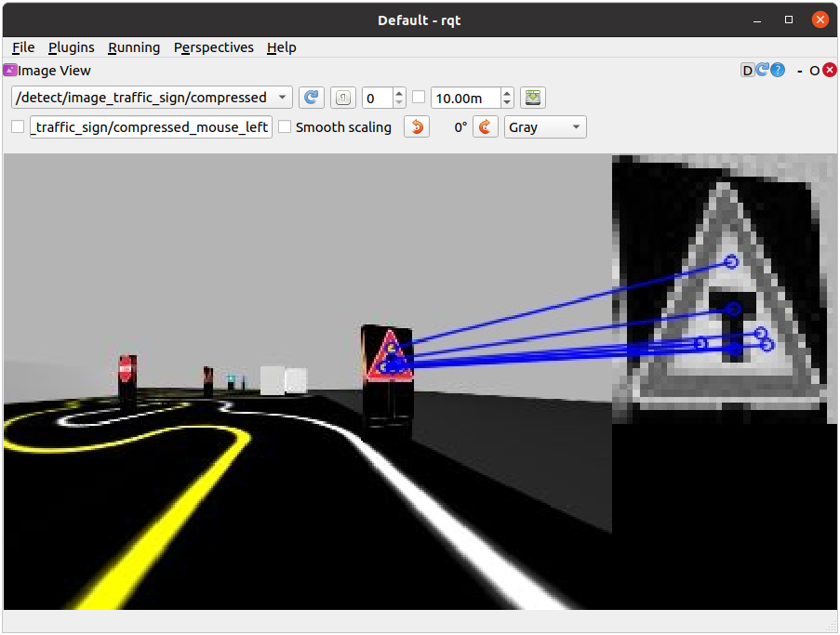840x635 pixels.
Task: Toggle the 10.00m dynamic range checkbox
Action: click(x=419, y=98)
